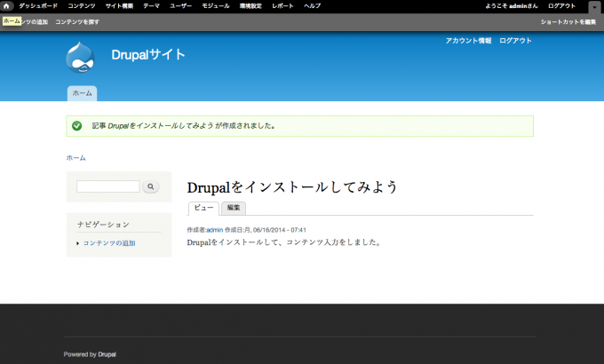Open the ダッシュボード admin menu
604x364 pixels.
[x=38, y=6]
